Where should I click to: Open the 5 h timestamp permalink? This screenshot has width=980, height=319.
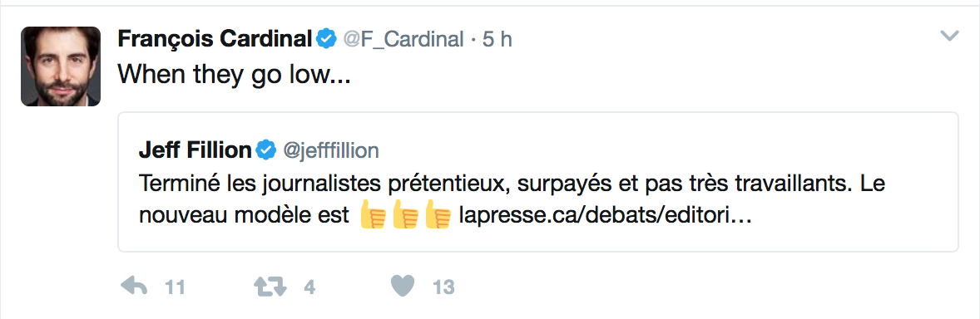point(497,40)
